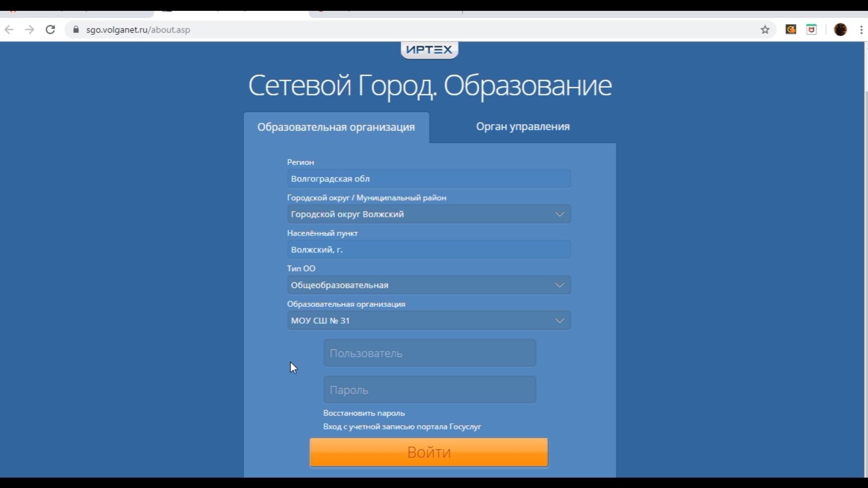Switch to the Орган управления tab
Screen dimensions: 868x488
[522, 127]
